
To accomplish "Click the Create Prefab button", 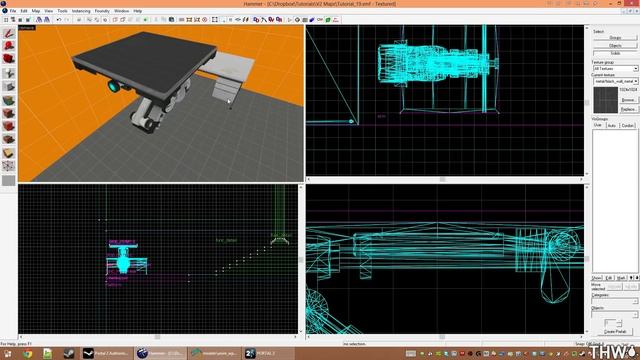I will point(615,331).
